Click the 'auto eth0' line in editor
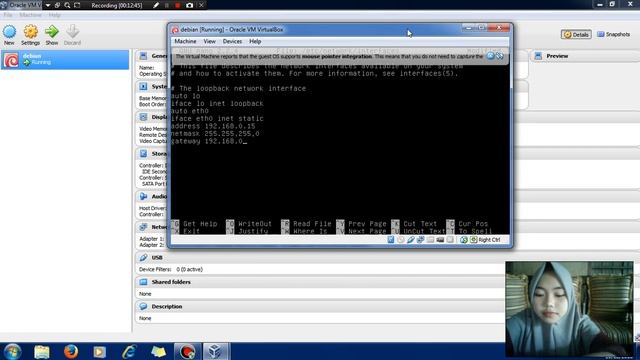Image resolution: width=640 pixels, height=360 pixels. (190, 111)
